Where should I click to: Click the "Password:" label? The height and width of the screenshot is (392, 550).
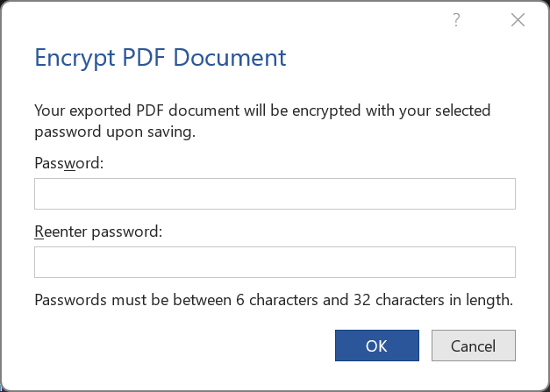click(x=68, y=162)
